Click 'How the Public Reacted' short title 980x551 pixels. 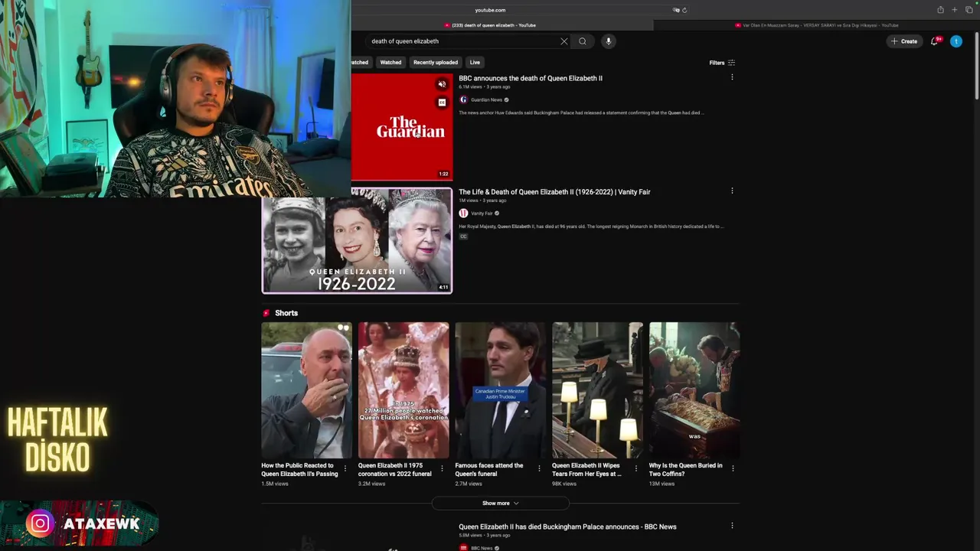(299, 470)
